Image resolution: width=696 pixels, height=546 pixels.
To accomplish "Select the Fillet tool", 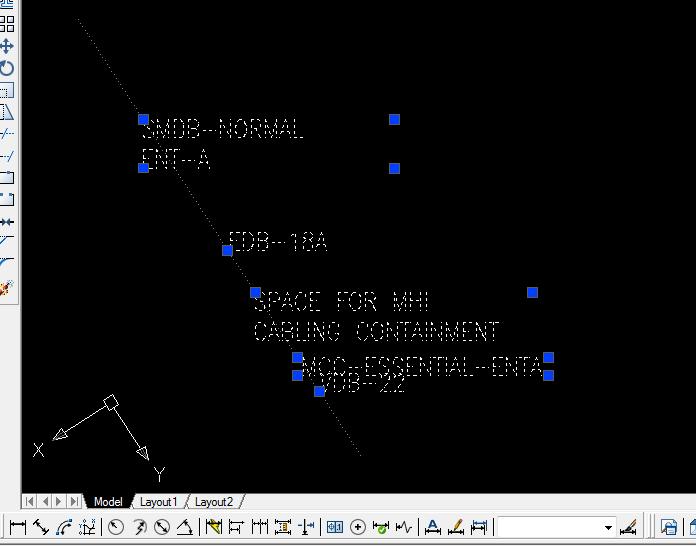I will coord(7,263).
